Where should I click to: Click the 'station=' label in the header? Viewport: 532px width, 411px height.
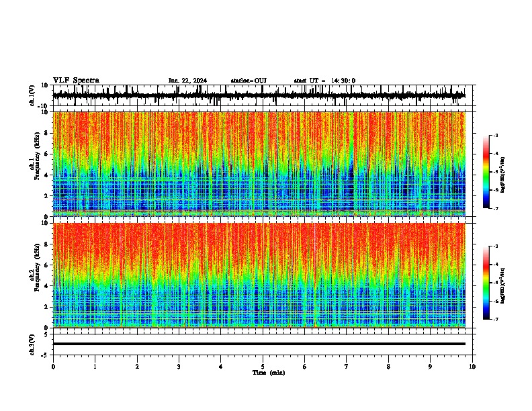click(242, 81)
